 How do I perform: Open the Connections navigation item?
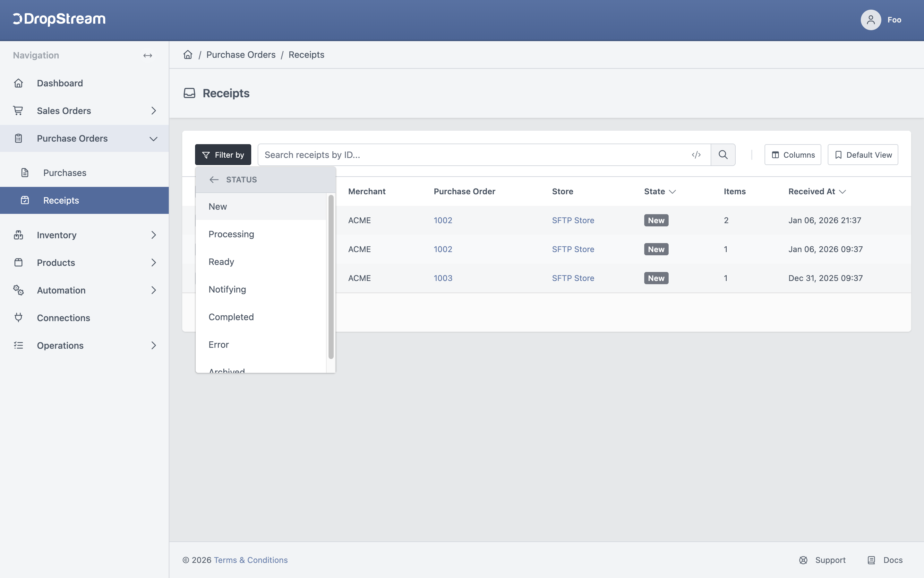click(84, 318)
